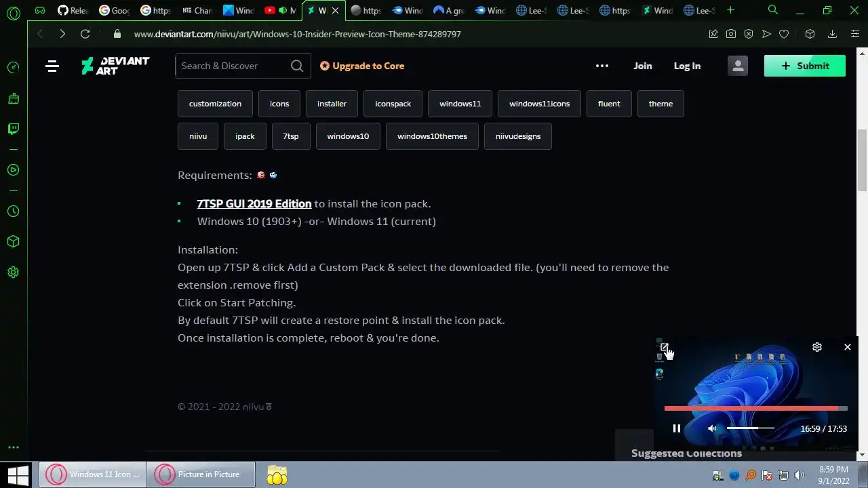This screenshot has height=488, width=868.
Task: Select the 7tsp tag
Action: [x=291, y=136]
